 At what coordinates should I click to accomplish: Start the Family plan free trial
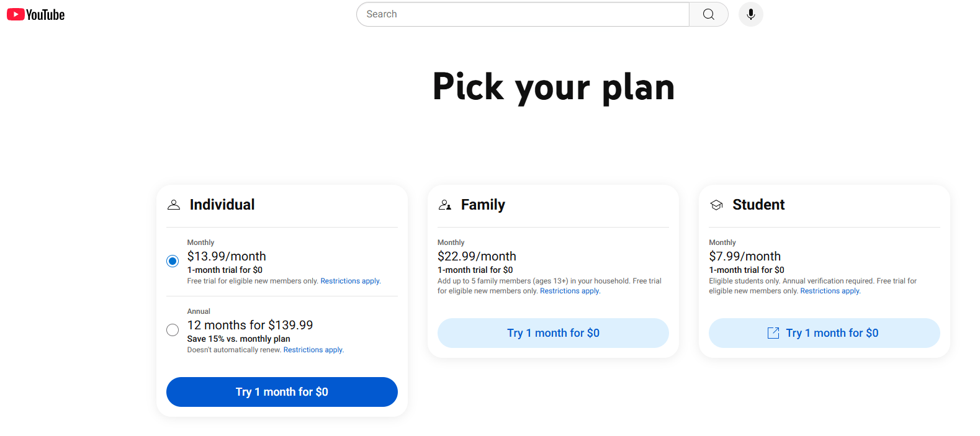coord(552,332)
